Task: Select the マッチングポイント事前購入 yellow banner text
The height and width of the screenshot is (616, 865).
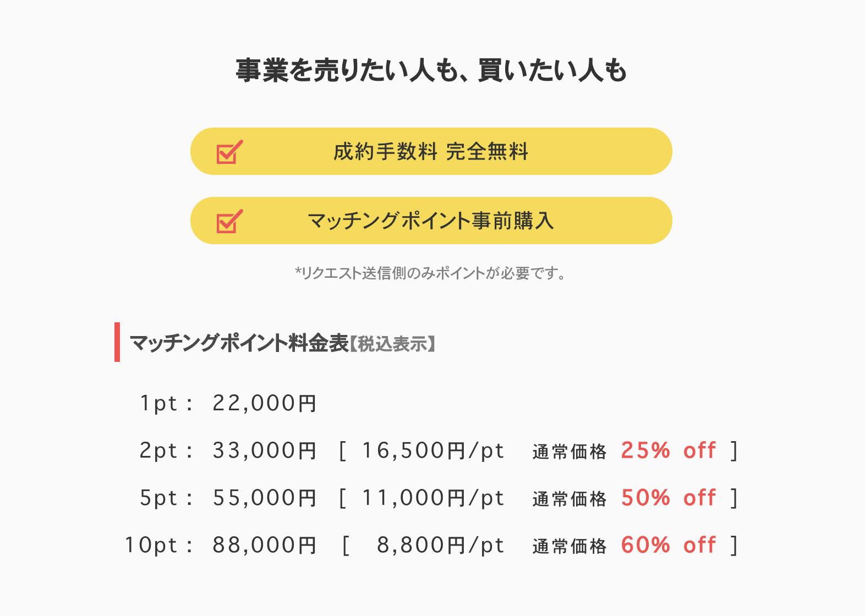Action: pos(431,221)
